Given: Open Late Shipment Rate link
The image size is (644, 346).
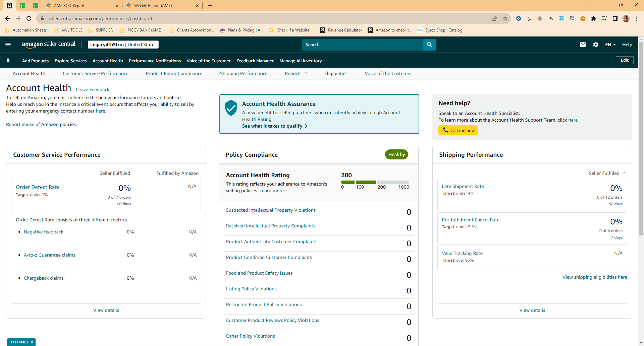Looking at the screenshot, I should (463, 186).
